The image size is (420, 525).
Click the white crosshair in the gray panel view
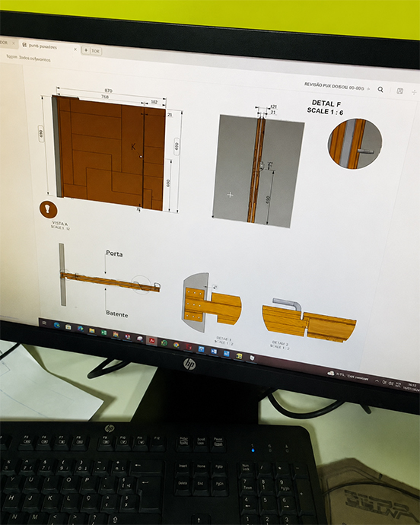coord(230,195)
